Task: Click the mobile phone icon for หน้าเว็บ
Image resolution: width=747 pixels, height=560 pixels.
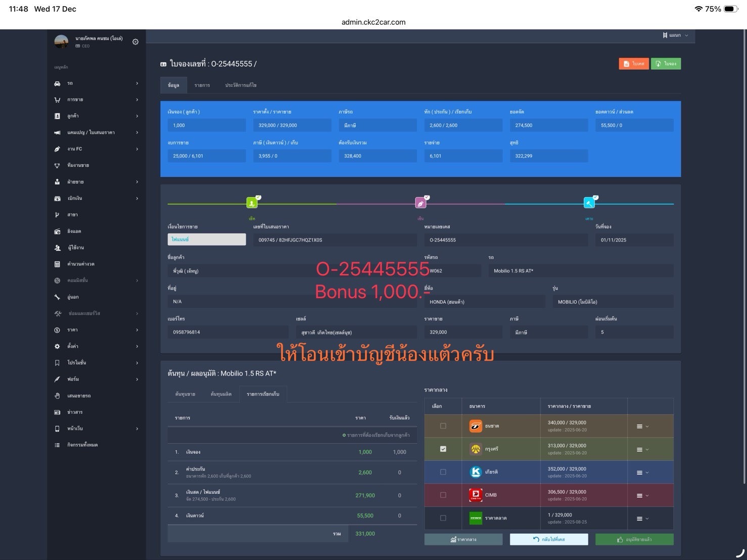Action: [x=57, y=429]
